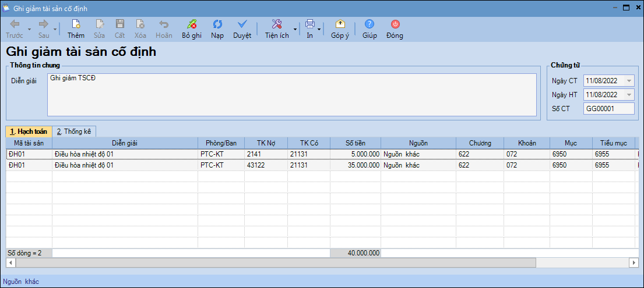Open the dropdown arrow beside Trước

click(x=29, y=29)
